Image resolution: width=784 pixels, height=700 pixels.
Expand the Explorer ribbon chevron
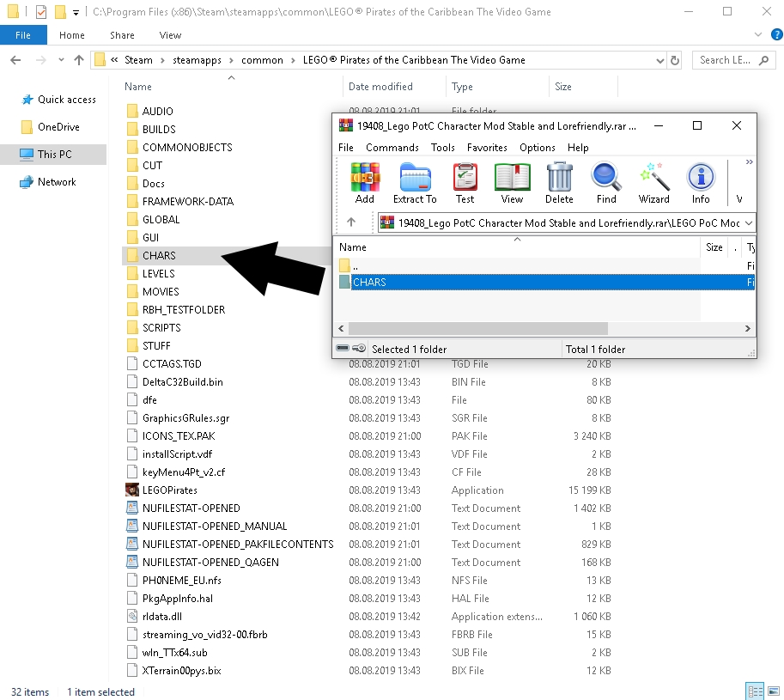point(758,34)
